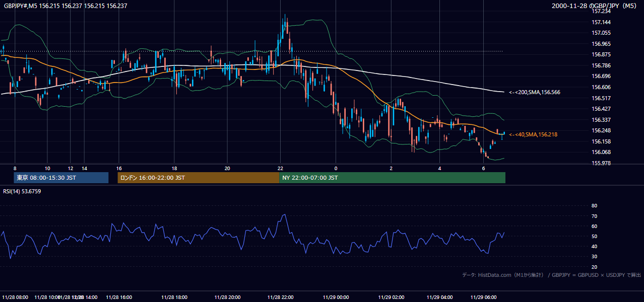Click the 11/29 00:00 bottom time label

coord(336,297)
